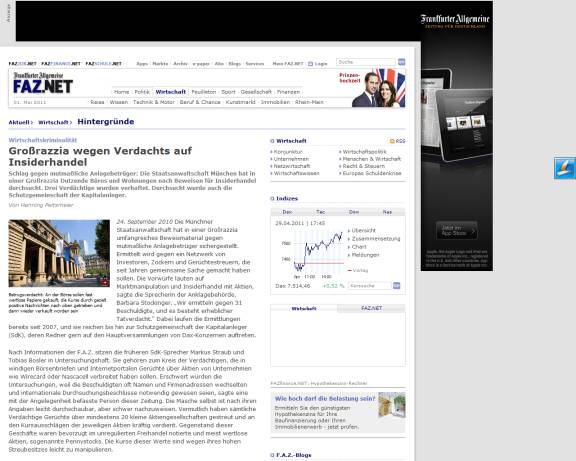The width and height of the screenshot is (576, 461).
Task: Click the Aktuell breadcrumb
Action: (x=19, y=122)
